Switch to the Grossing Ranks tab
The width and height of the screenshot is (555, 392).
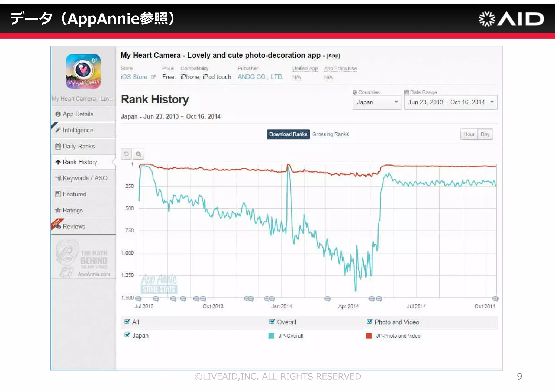click(x=330, y=134)
